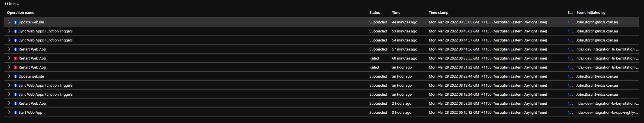Expand the 08:44:57 Sync Web Apps Function Triggers row
This screenshot has width=644, height=123.
point(9,40)
